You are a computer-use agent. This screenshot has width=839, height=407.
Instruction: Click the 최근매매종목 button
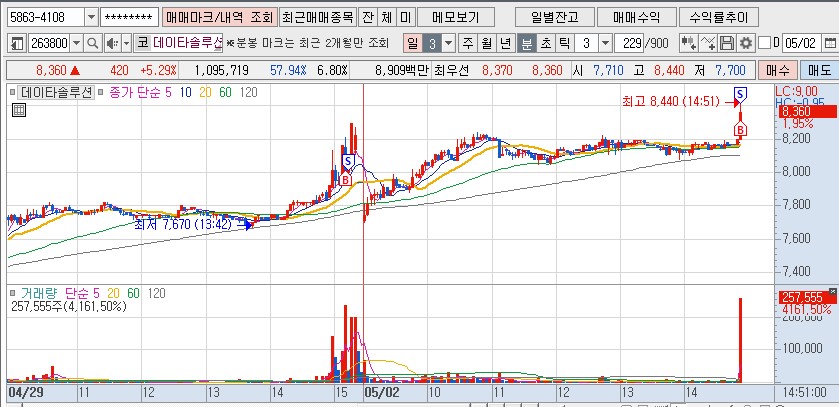[318, 18]
